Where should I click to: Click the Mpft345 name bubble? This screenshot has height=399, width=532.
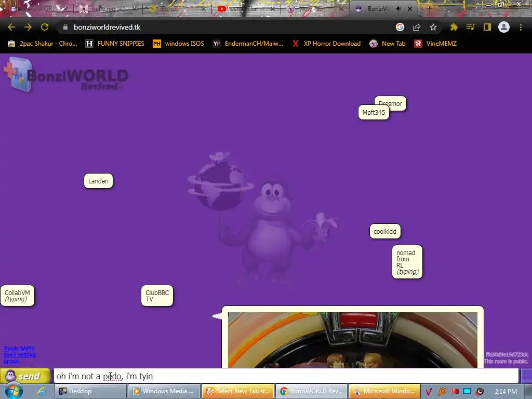click(374, 112)
